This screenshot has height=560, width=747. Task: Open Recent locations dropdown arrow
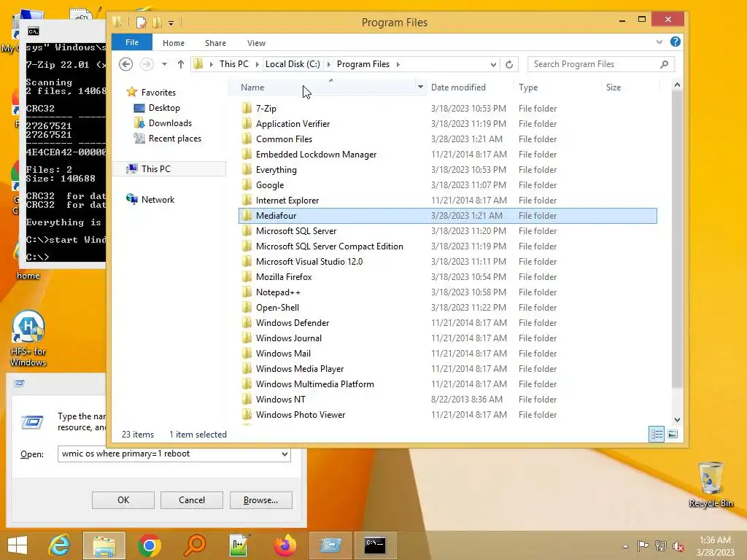[164, 64]
